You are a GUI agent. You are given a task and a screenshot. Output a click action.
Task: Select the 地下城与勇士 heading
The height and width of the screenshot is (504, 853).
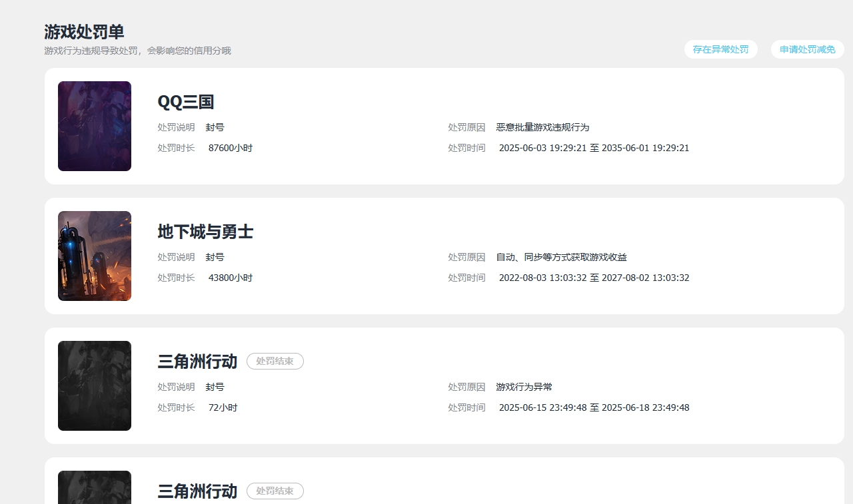click(x=205, y=232)
